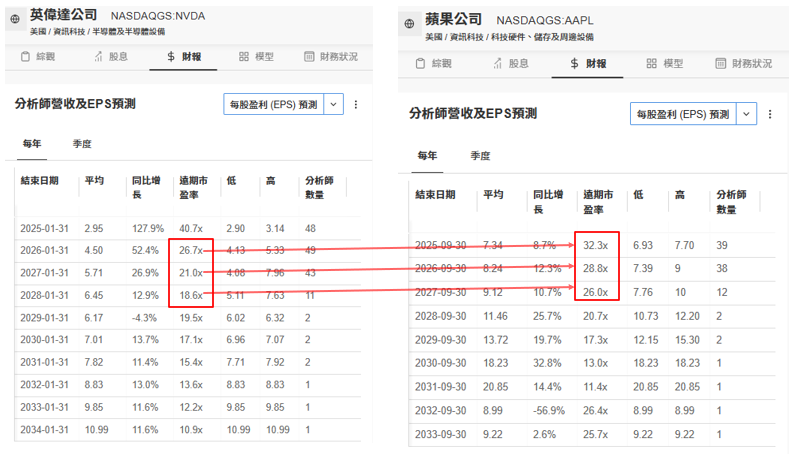Click 遠期市盈率 column header in NVIDIA table

pyautogui.click(x=192, y=186)
